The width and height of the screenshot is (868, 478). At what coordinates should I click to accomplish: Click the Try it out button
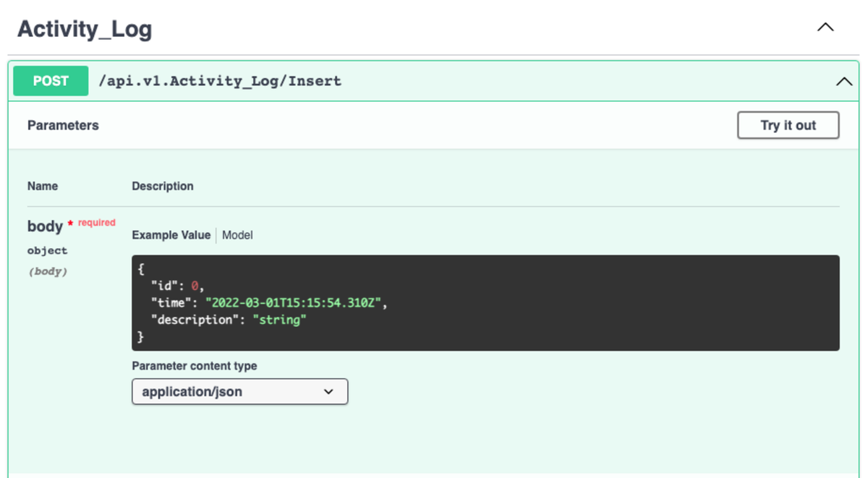point(788,125)
